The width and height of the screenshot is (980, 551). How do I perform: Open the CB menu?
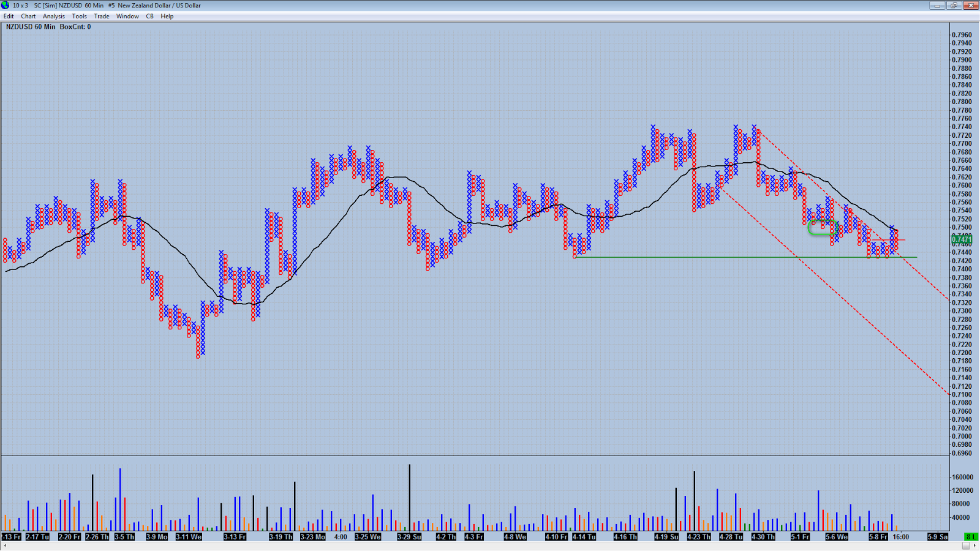(150, 17)
